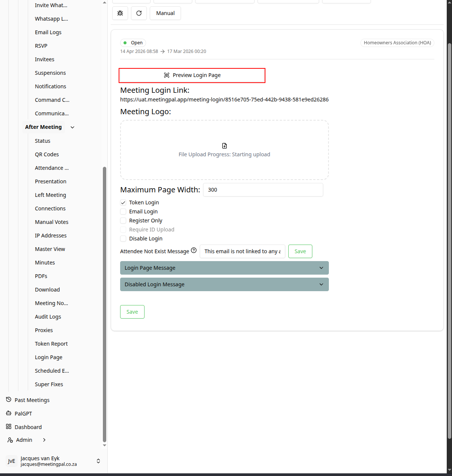Open Past Meetings label in sidebar
The image size is (452, 476).
pos(32,400)
